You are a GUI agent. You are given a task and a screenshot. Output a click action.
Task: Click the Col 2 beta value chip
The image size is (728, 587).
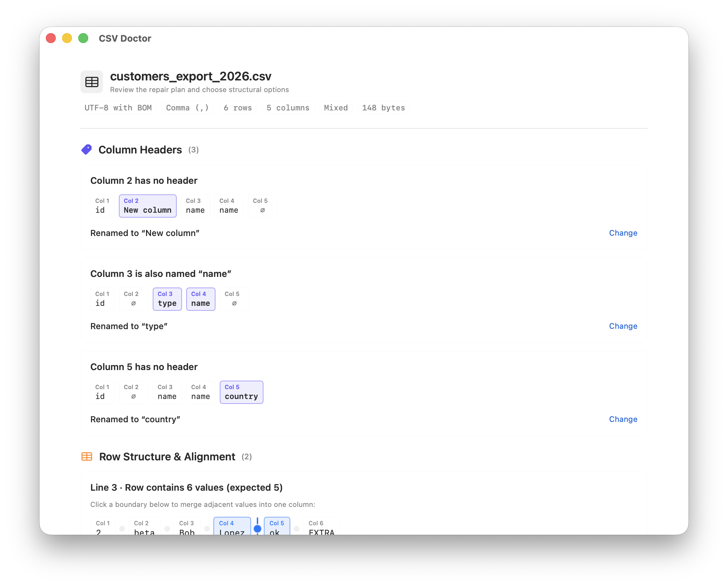pos(145,526)
